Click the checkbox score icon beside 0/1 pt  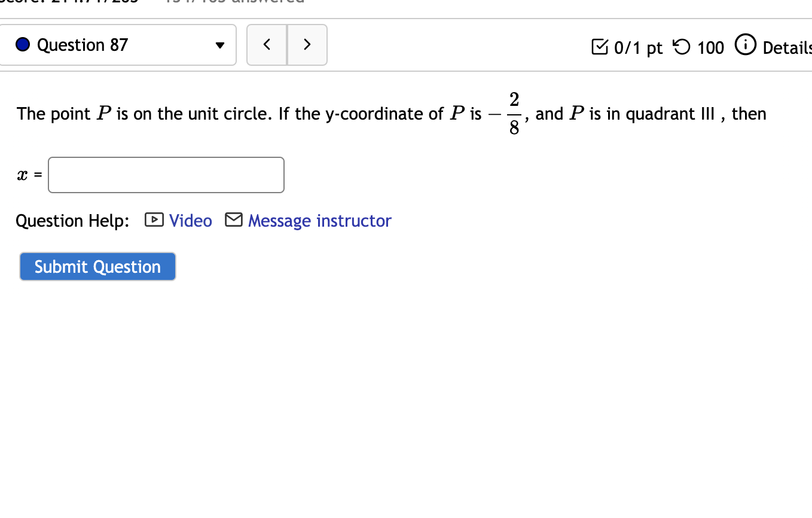[600, 46]
